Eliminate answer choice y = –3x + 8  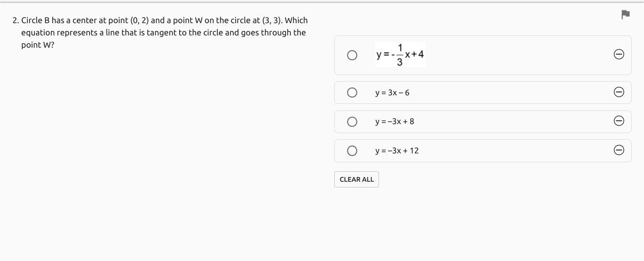coord(619,121)
